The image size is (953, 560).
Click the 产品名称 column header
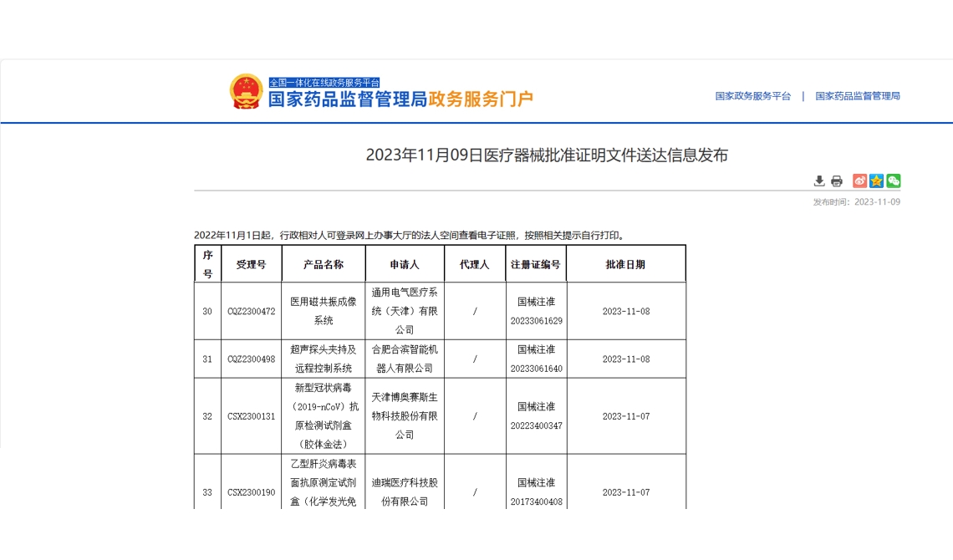324,264
